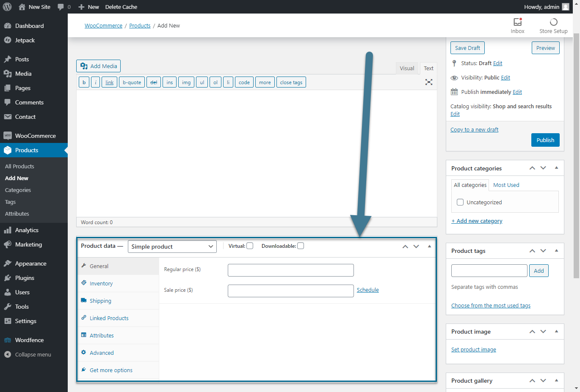The width and height of the screenshot is (580, 392).
Task: Move Product data panel down
Action: point(416,246)
